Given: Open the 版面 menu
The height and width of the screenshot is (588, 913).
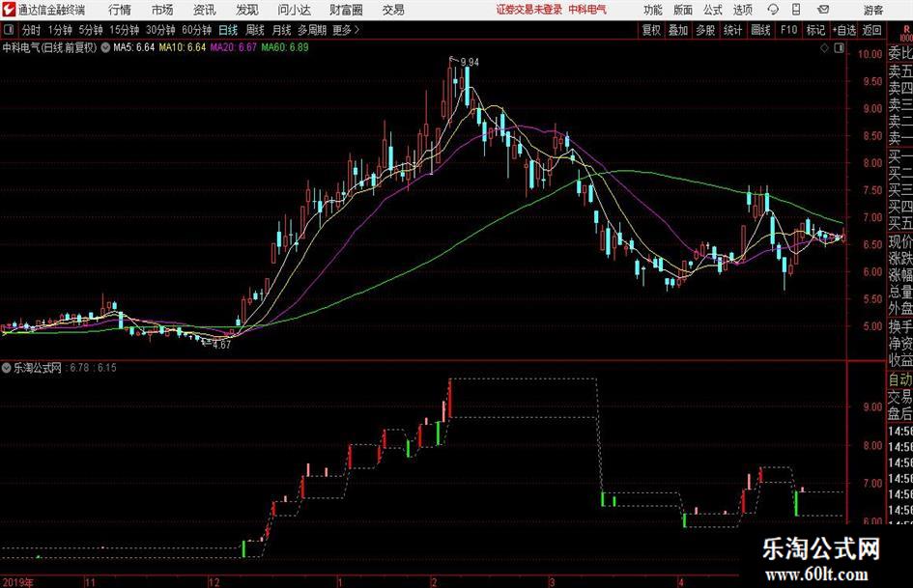Looking at the screenshot, I should [682, 10].
